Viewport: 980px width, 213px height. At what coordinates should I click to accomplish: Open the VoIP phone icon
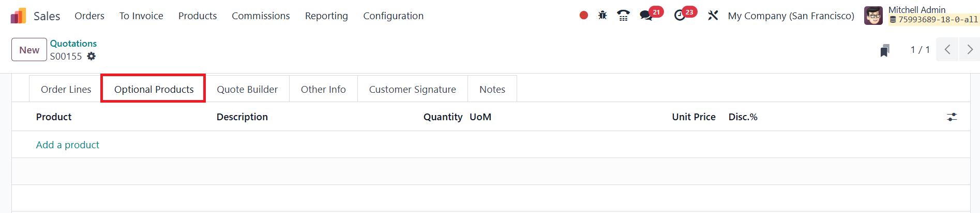pyautogui.click(x=624, y=16)
